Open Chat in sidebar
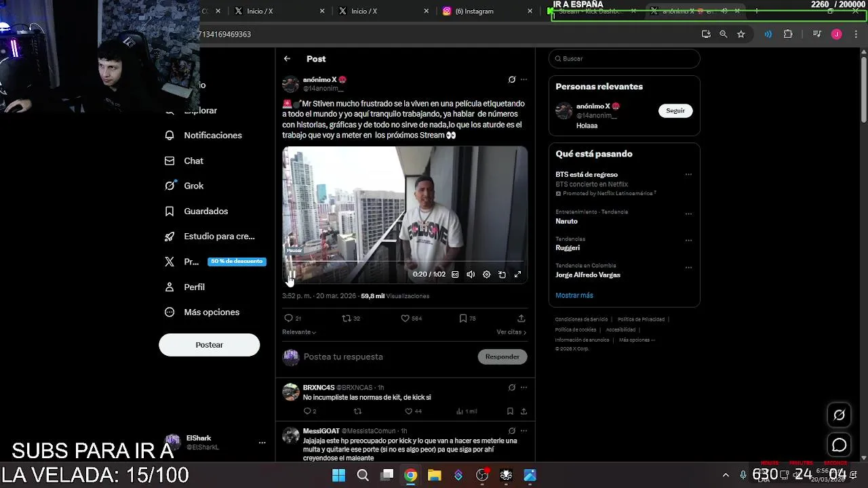 (x=184, y=161)
